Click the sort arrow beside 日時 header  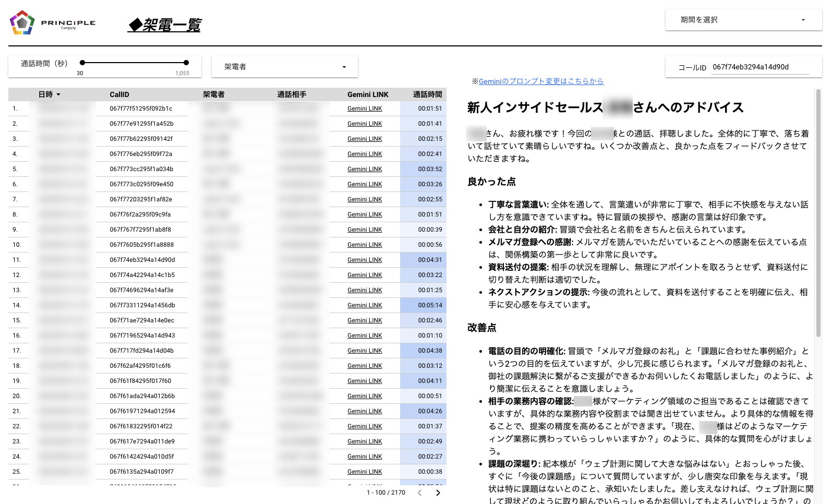(58, 94)
